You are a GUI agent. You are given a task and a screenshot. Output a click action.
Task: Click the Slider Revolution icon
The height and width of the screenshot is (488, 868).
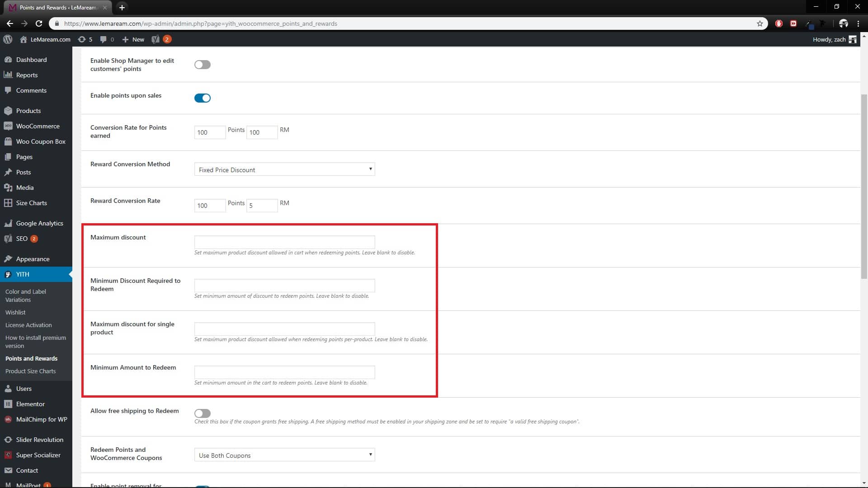(x=8, y=440)
